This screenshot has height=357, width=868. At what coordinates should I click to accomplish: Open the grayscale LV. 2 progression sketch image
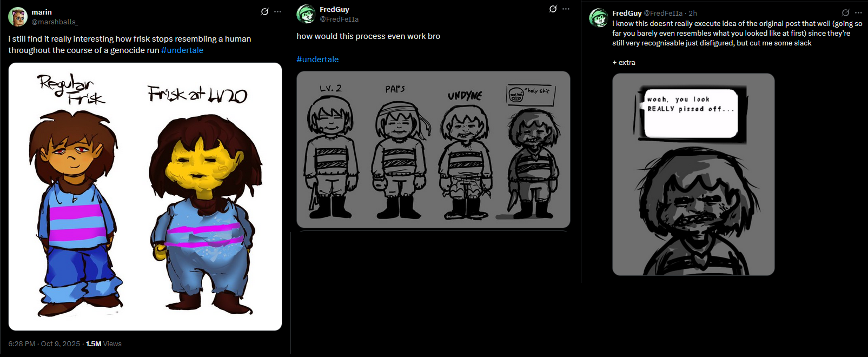pyautogui.click(x=433, y=149)
